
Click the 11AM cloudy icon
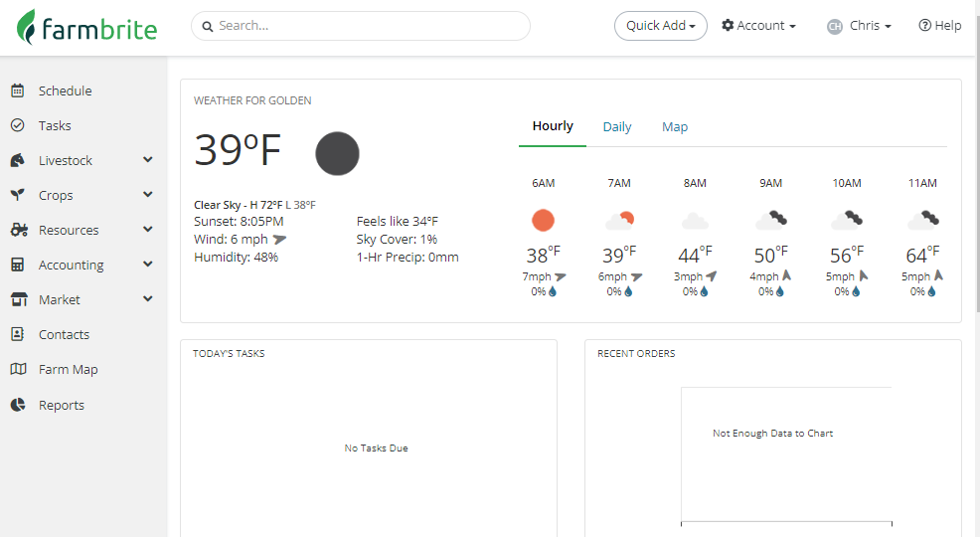pos(923,220)
